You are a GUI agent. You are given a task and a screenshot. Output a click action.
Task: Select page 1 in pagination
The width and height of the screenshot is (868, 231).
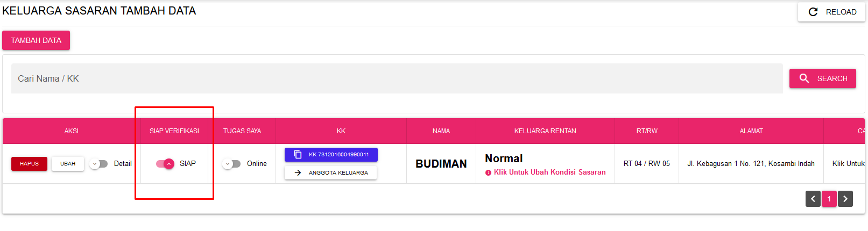[829, 199]
